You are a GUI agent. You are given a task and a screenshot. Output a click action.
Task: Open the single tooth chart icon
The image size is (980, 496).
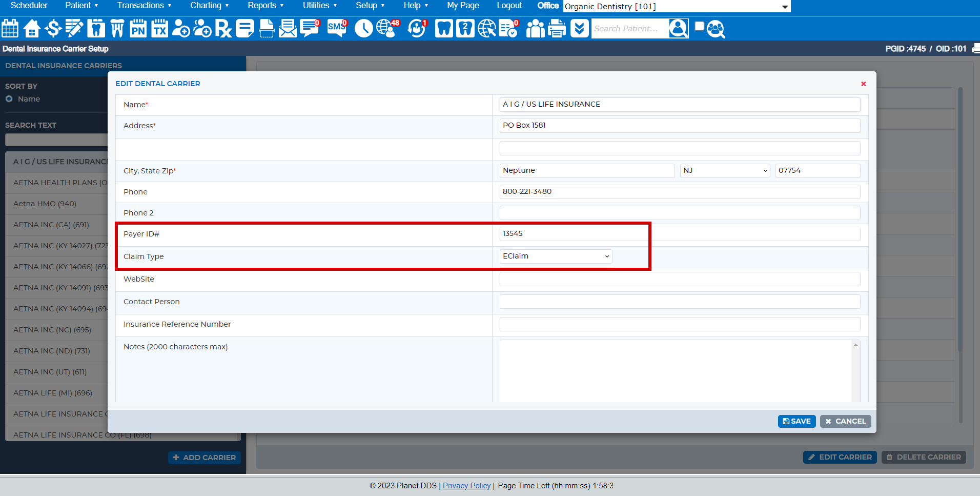coord(96,29)
